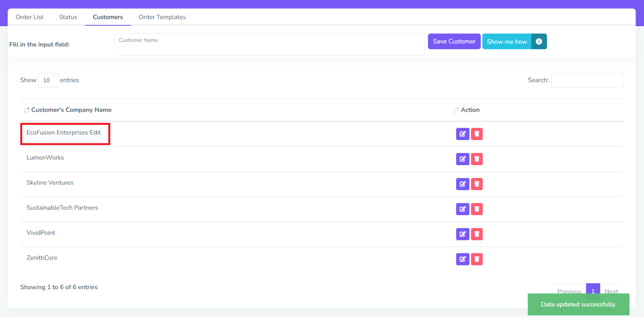The image size is (644, 317).
Task: Delete the LumenWorks customer row
Action: [x=477, y=159]
